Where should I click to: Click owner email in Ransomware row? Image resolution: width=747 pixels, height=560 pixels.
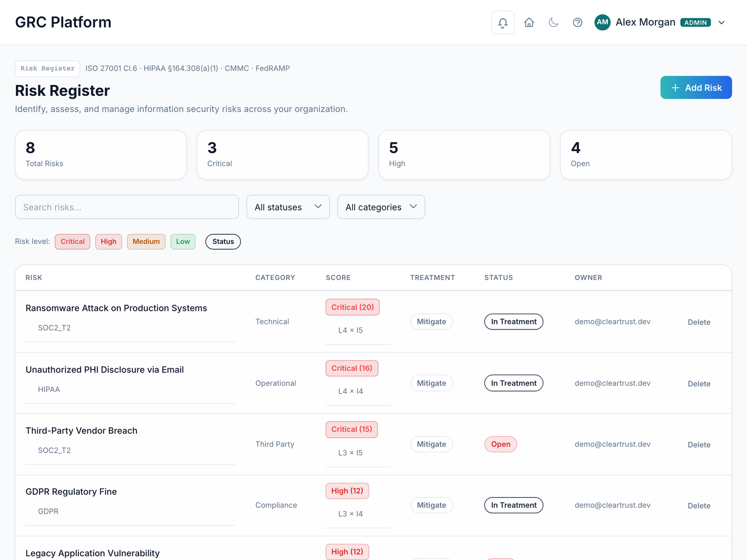click(613, 322)
